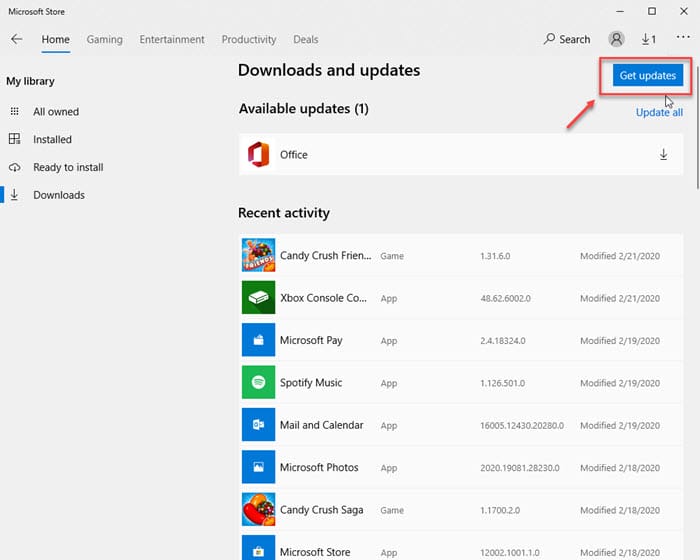The height and width of the screenshot is (560, 700).
Task: Open Candy Crush Frien... entry name
Action: tap(325, 255)
